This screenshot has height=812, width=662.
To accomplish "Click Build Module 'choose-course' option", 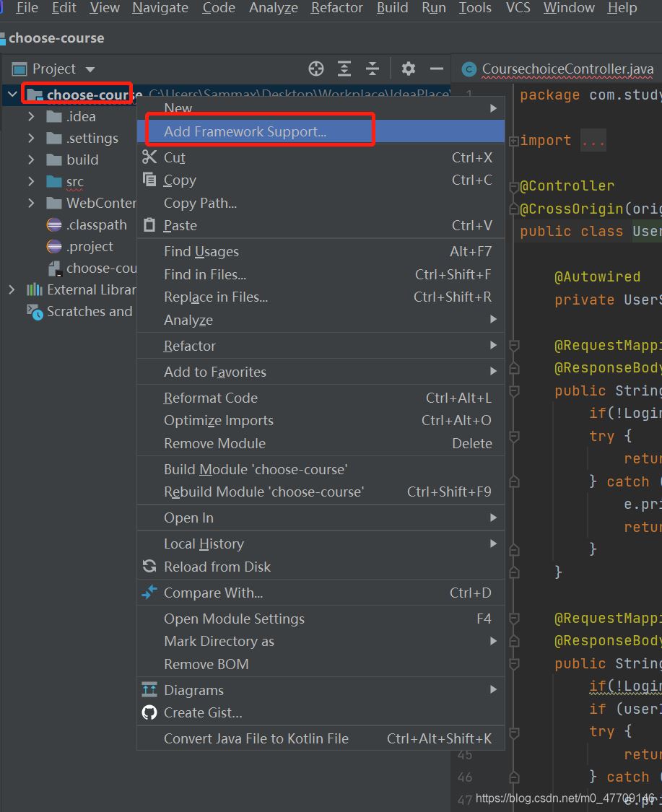I will [256, 469].
